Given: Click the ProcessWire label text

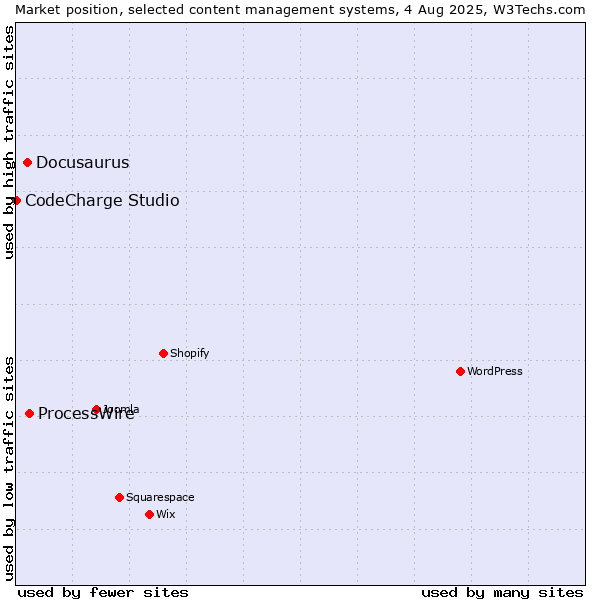Looking at the screenshot, I should [86, 414].
